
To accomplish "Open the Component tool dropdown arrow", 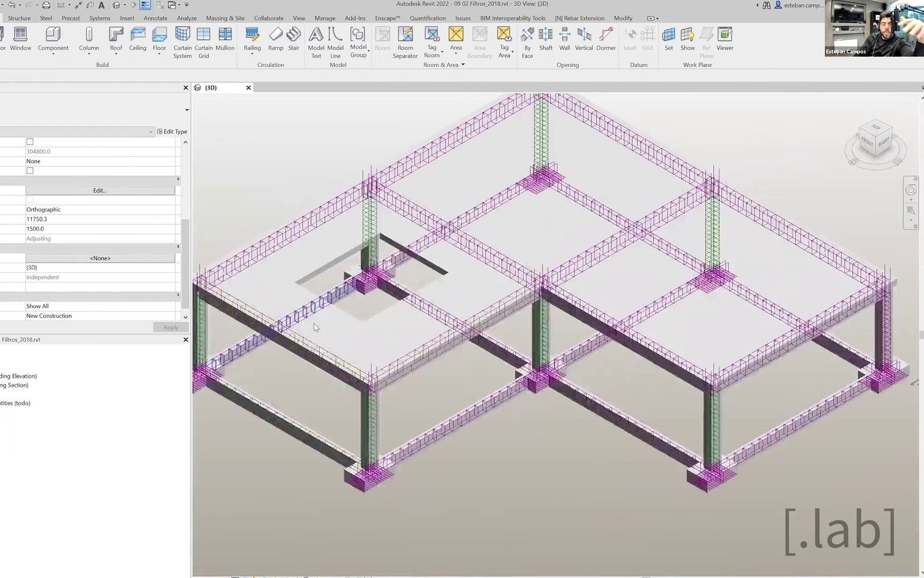I will (53, 55).
